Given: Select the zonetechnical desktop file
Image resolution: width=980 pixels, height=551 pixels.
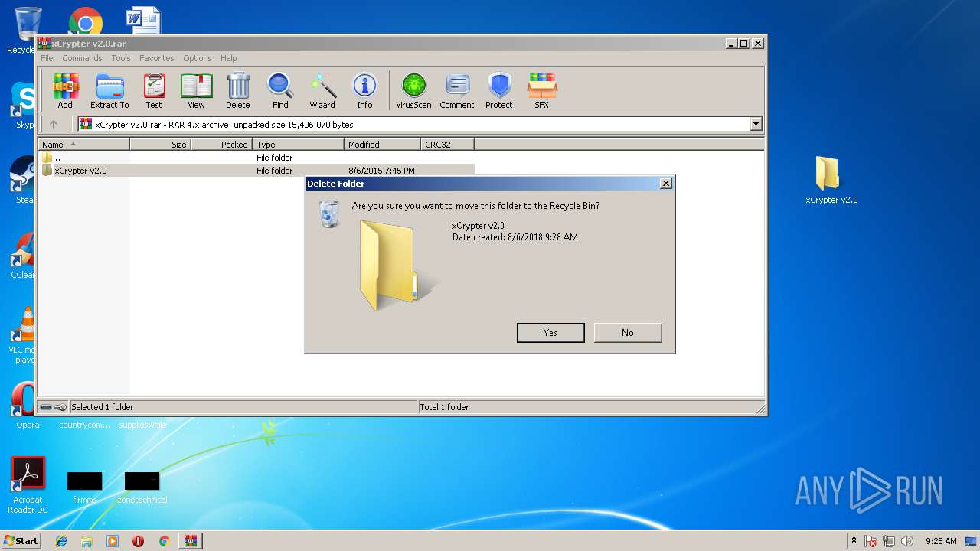Looking at the screenshot, I should click(x=142, y=488).
